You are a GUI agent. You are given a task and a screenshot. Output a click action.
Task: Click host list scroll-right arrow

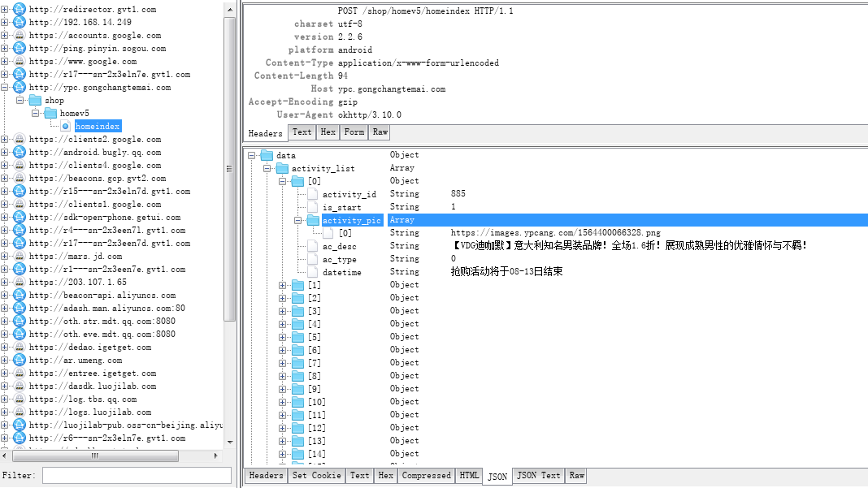216,456
